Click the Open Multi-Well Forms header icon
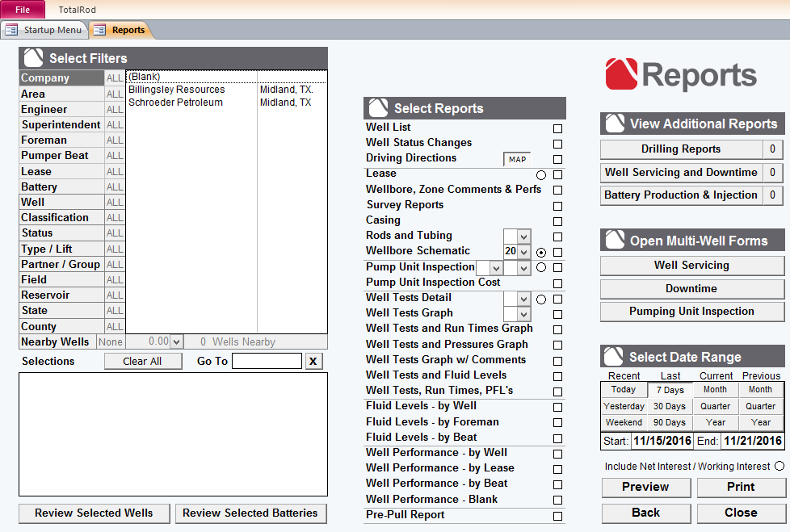This screenshot has width=790, height=532. pos(615,240)
